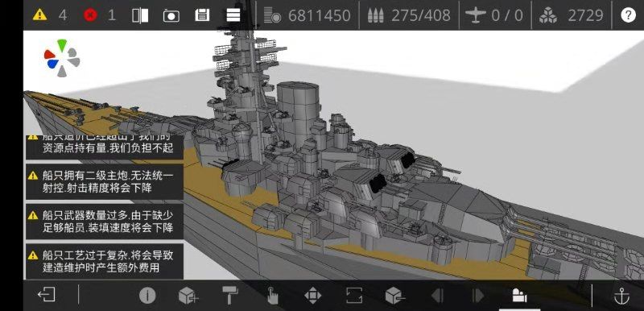
Task: Tap the warning count number 4
Action: coord(63,15)
